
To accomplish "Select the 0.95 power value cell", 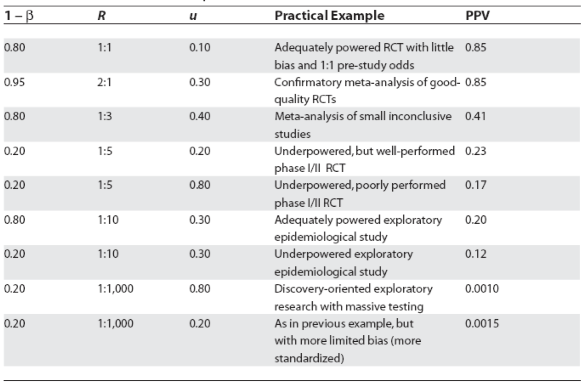I will (14, 82).
